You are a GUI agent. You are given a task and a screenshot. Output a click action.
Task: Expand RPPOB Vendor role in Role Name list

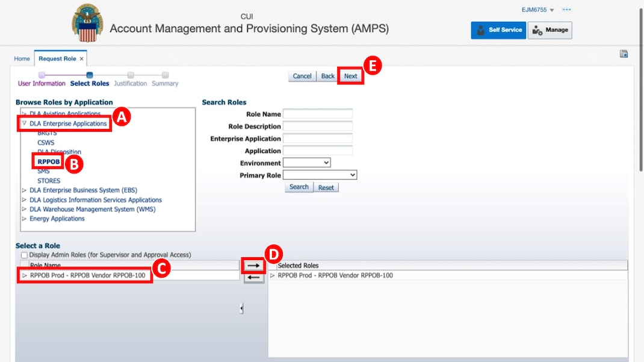(24, 275)
